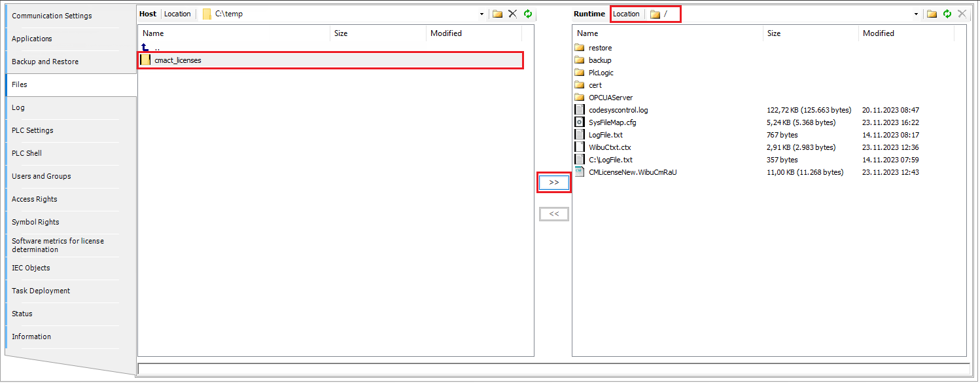Open Communication Settings

[x=51, y=15]
